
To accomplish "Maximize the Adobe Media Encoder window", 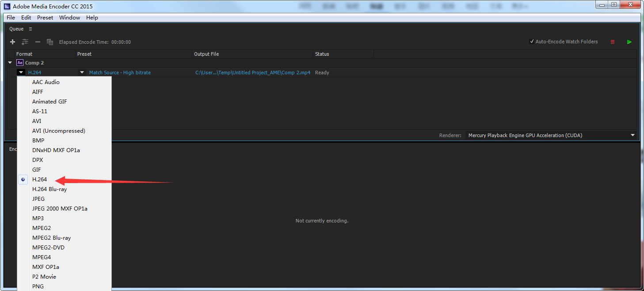I will click(x=614, y=4).
